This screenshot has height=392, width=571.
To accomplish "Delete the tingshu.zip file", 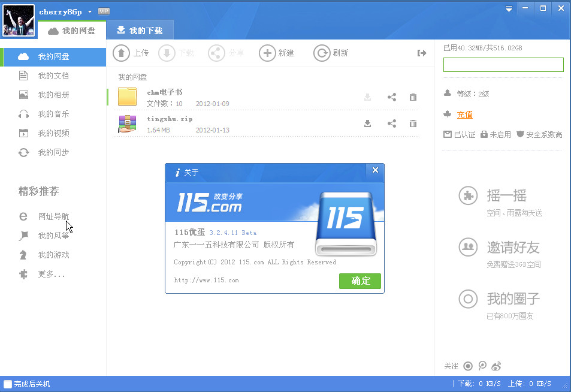I will (x=413, y=123).
